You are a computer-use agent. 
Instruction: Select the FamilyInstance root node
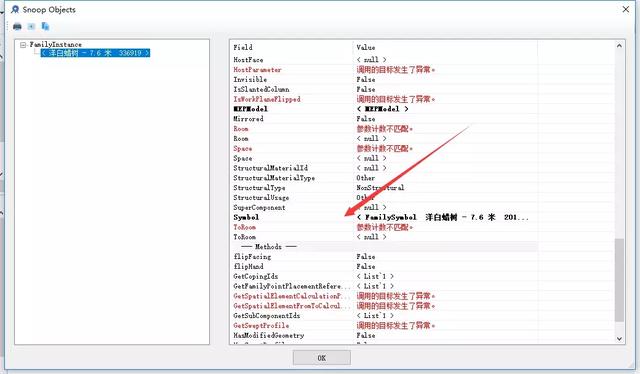tap(56, 44)
